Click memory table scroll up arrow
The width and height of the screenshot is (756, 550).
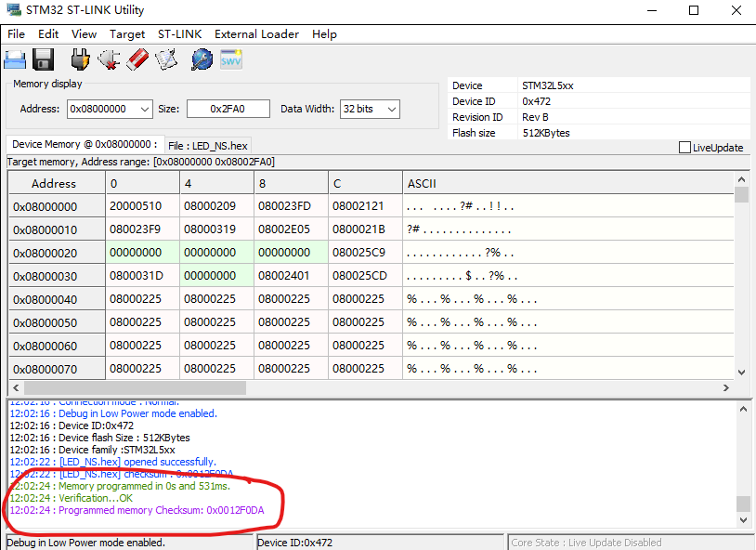pyautogui.click(x=741, y=180)
